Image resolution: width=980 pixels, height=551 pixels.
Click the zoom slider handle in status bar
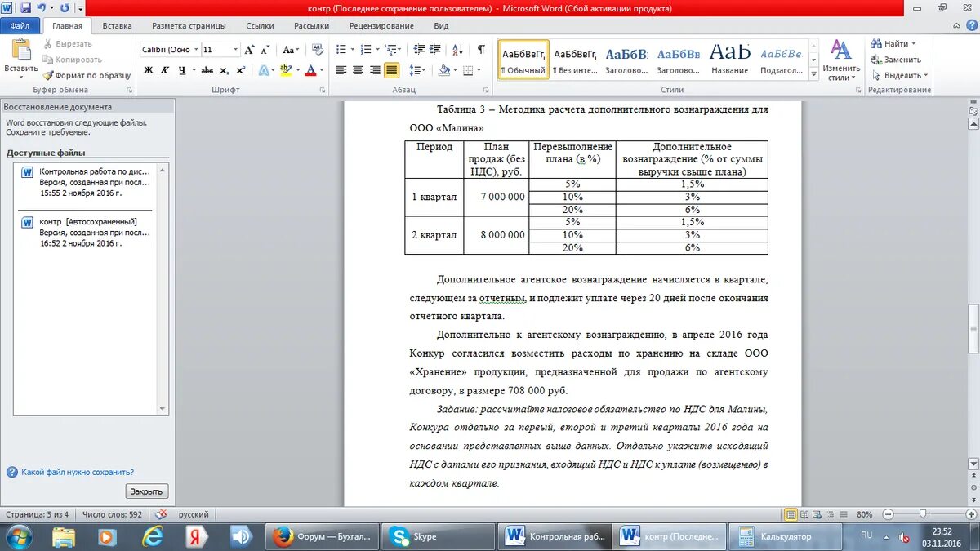pyautogui.click(x=923, y=514)
